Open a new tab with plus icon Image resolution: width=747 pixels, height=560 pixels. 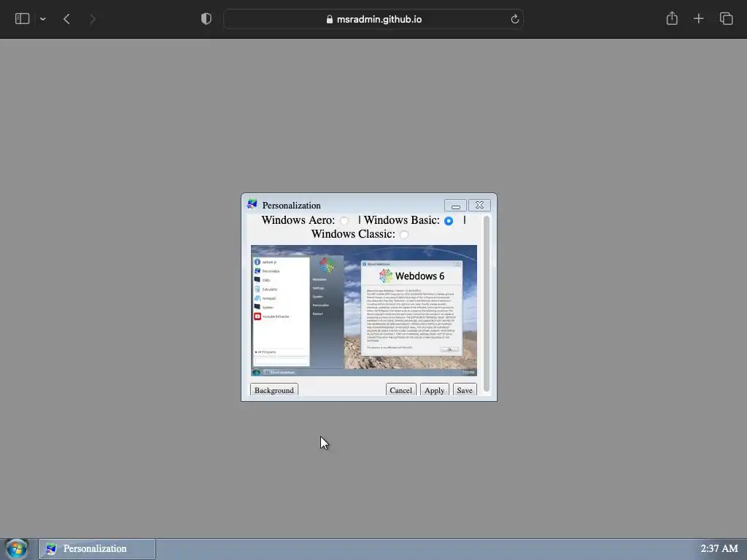[x=698, y=18]
